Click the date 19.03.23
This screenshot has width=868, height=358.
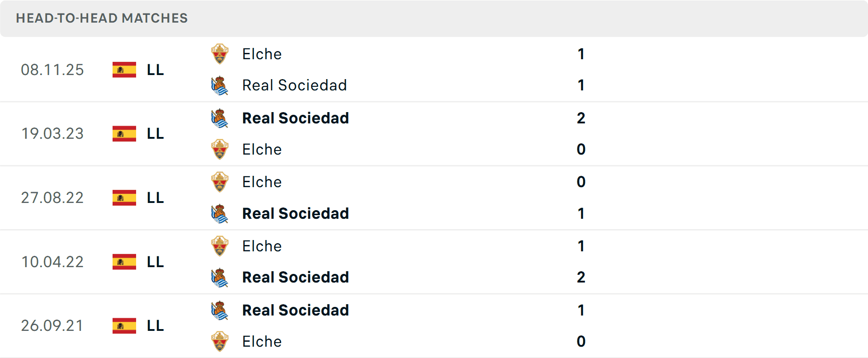point(52,134)
